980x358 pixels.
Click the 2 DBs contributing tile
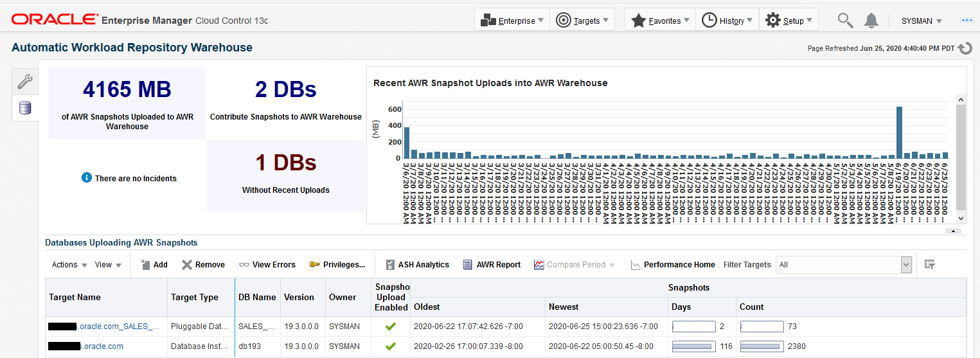coord(286,103)
